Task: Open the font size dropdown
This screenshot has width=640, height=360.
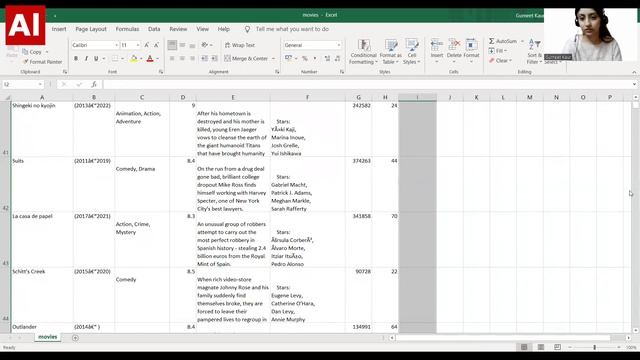Action: (138, 45)
